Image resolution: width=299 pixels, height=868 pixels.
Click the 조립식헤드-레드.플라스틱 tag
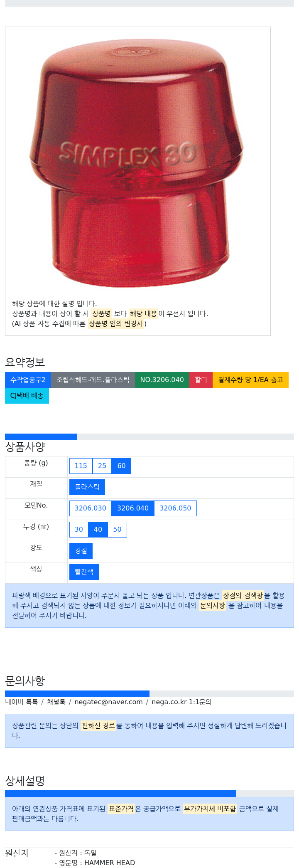point(93,380)
